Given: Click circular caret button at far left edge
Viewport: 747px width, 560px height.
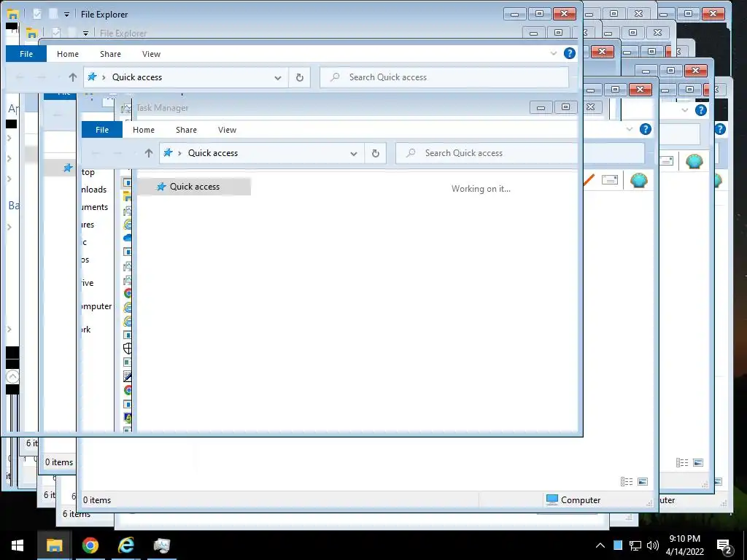Looking at the screenshot, I should [12, 377].
